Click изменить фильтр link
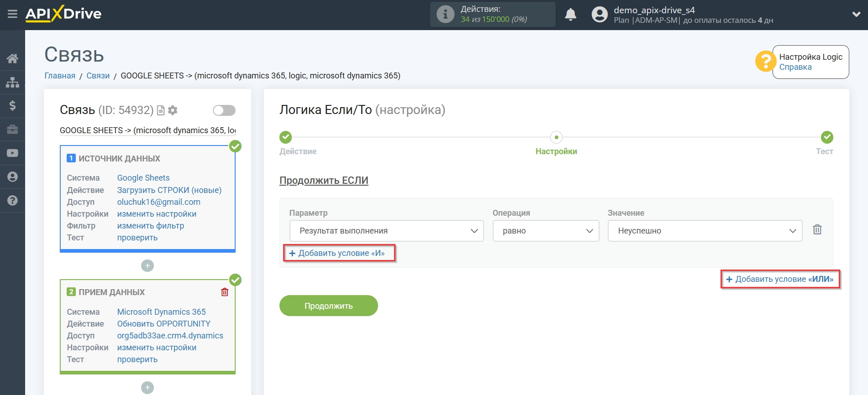Image resolution: width=868 pixels, height=395 pixels. pyautogui.click(x=151, y=226)
